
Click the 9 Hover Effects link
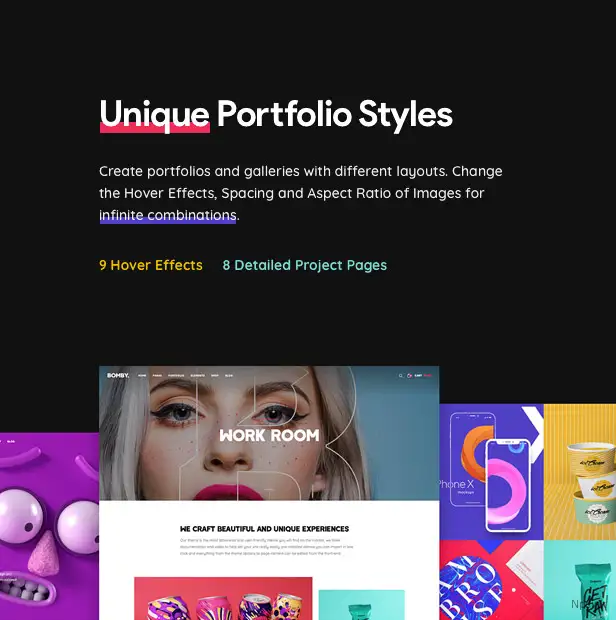tap(151, 265)
